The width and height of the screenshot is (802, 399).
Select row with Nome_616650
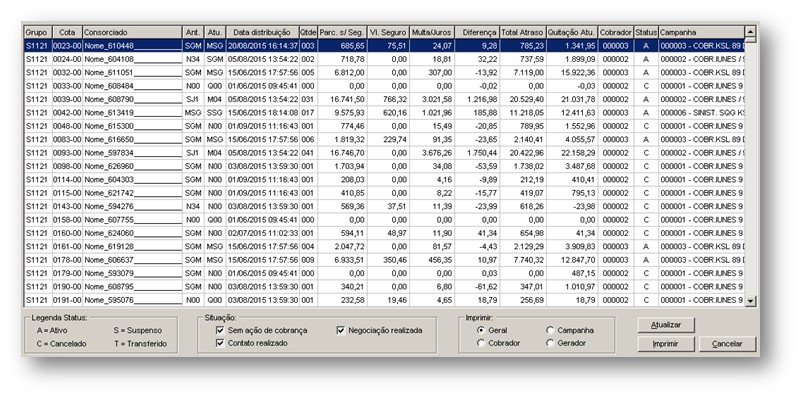(x=384, y=139)
